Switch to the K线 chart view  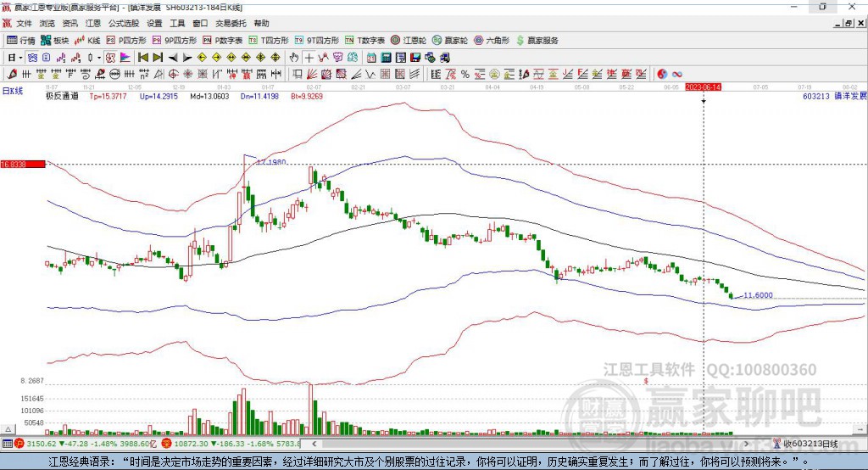tap(87, 41)
